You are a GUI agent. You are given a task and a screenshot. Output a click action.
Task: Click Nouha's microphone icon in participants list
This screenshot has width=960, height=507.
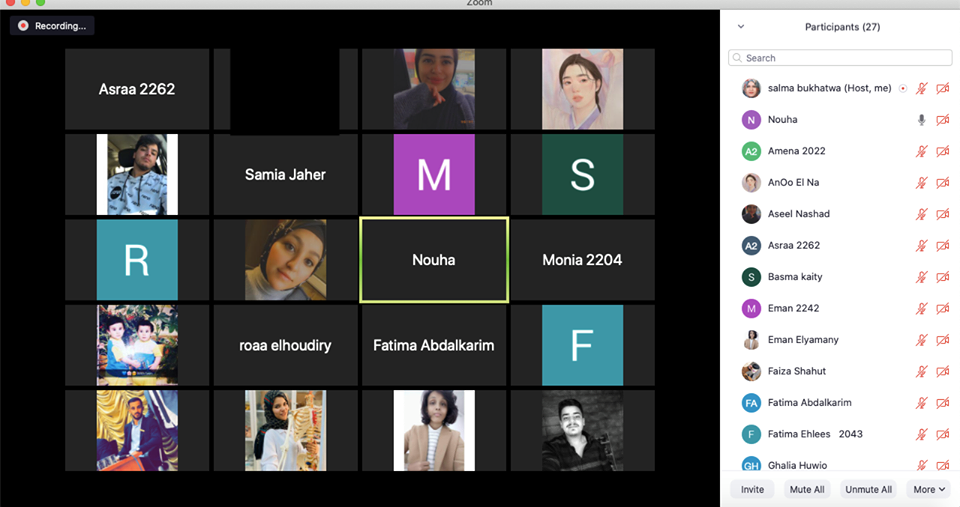pyautogui.click(x=922, y=120)
